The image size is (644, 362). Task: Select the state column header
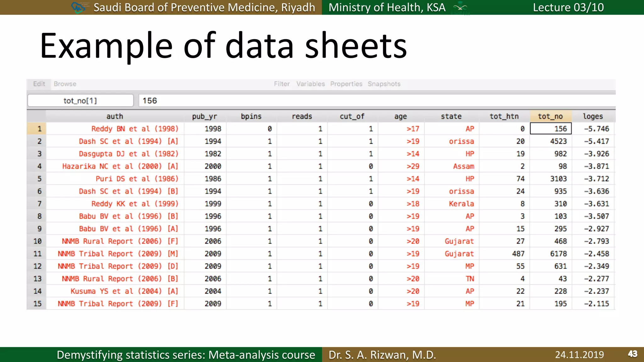point(451,116)
